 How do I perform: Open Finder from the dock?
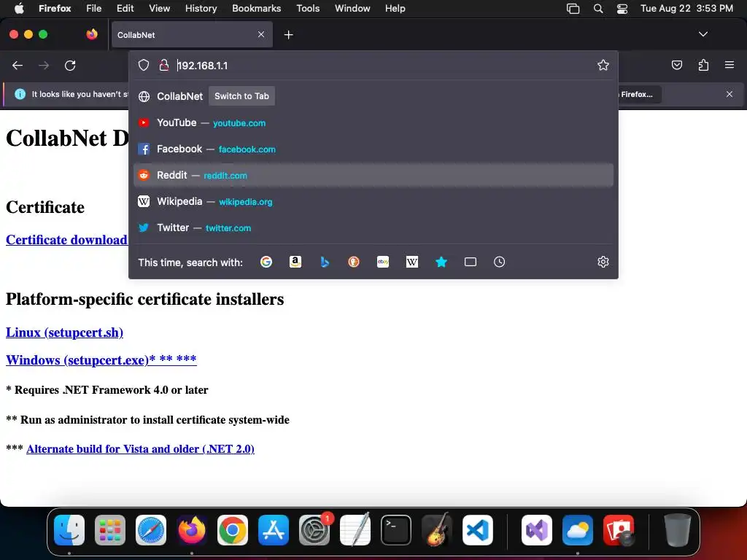[69, 530]
